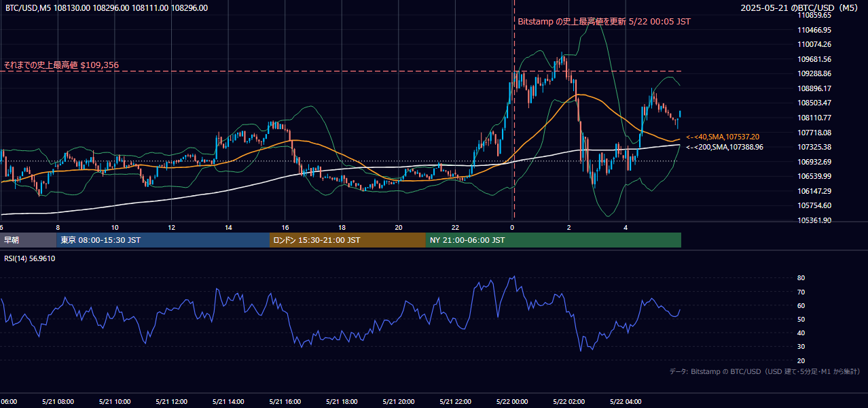This screenshot has height=408, width=868.
Task: Click RSI axis level 60
Action: 801,306
